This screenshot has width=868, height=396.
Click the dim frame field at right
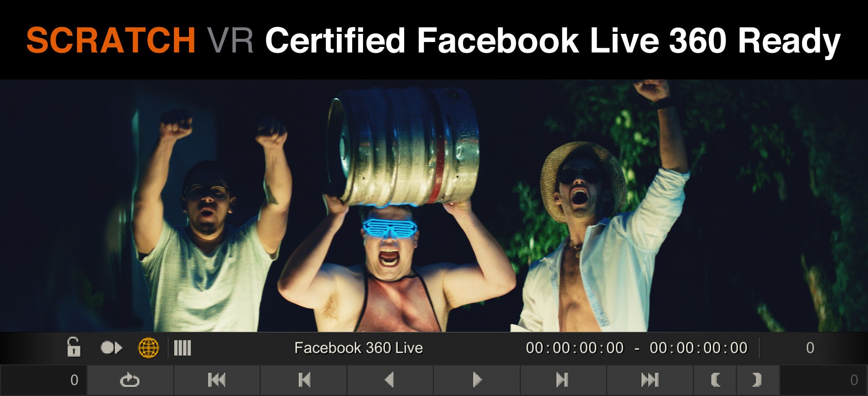click(x=824, y=380)
